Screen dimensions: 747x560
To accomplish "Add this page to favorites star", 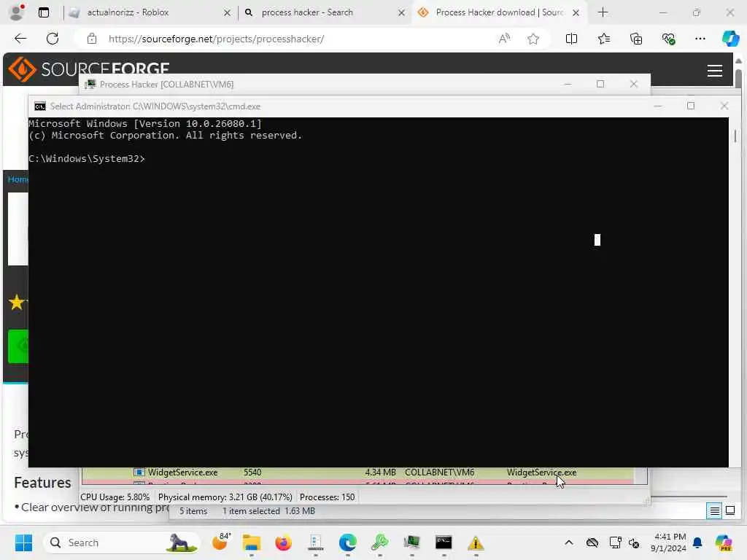I will click(533, 39).
